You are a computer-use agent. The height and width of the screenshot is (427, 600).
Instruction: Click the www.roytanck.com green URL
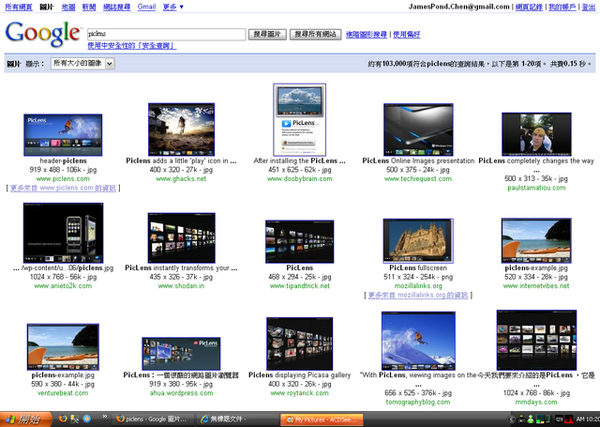[300, 393]
